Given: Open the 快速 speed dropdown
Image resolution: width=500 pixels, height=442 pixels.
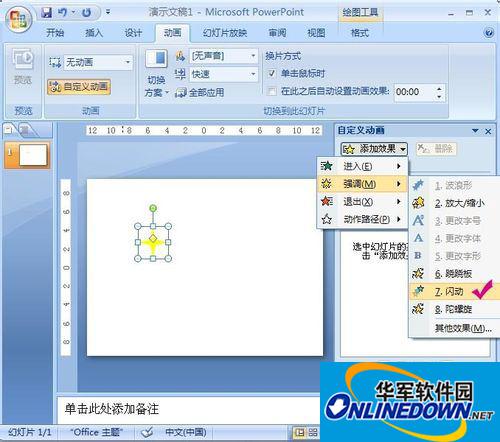Looking at the screenshot, I should pyautogui.click(x=253, y=74).
